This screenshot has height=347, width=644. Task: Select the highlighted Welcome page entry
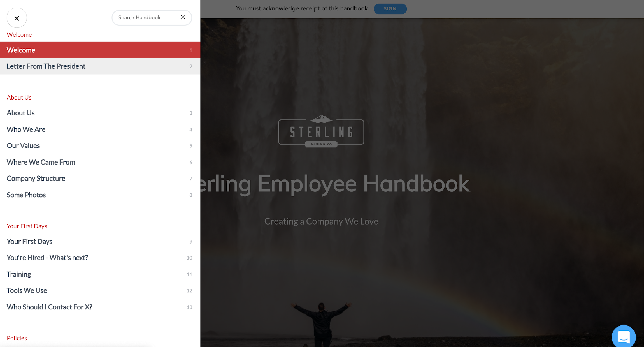pyautogui.click(x=21, y=50)
